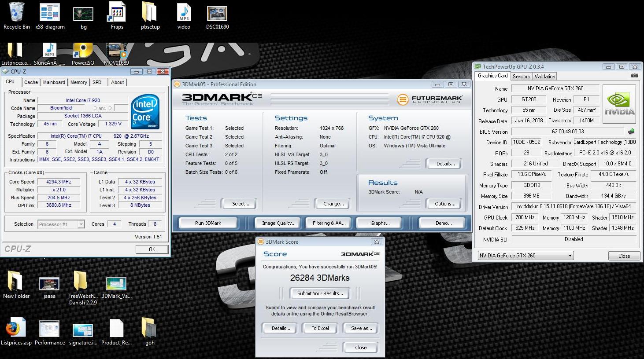Screen dimensions: 644x359
Task: Click the Close button in GPU-Z
Action: pyautogui.click(x=624, y=256)
